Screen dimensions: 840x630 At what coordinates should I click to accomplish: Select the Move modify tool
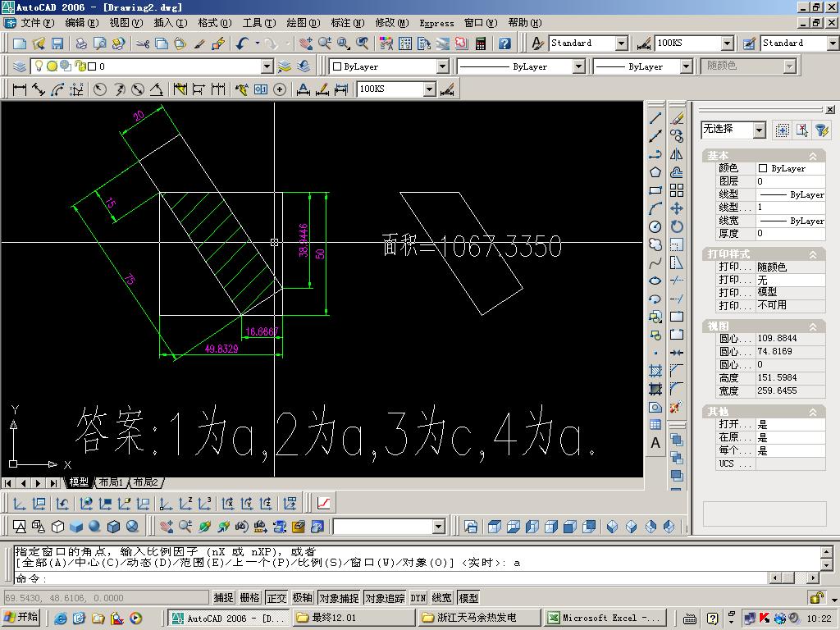(677, 208)
